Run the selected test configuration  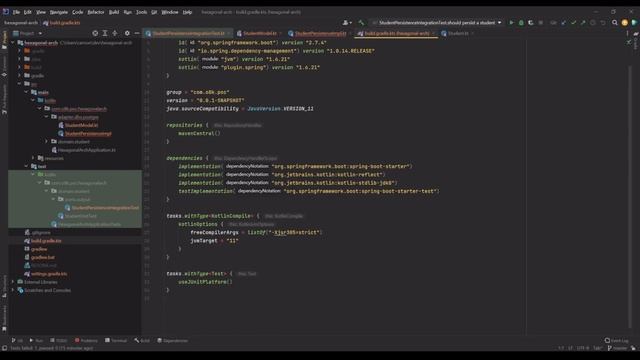pos(511,23)
